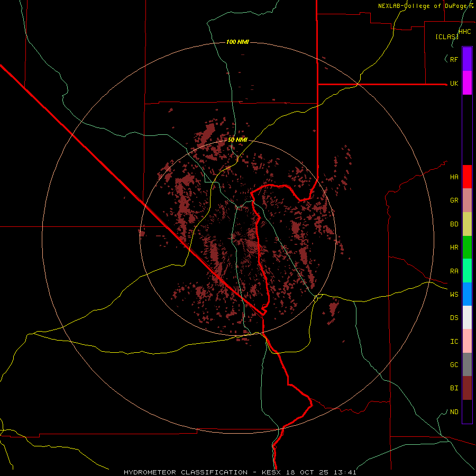Click the DS white legend swatch
This screenshot has width=476, height=476.
[467, 317]
